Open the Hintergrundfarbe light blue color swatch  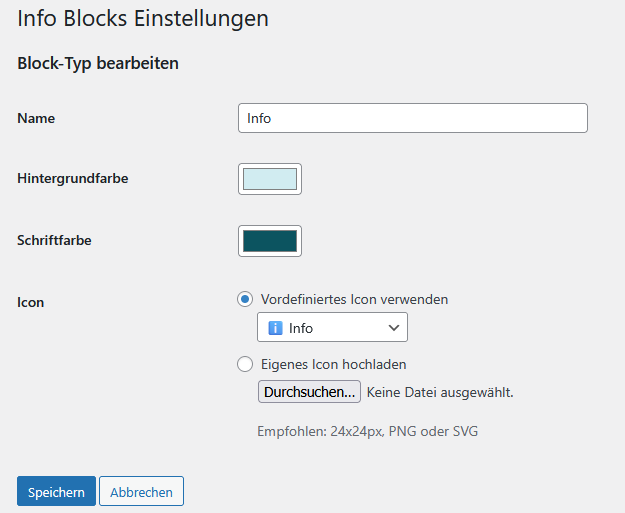click(270, 179)
